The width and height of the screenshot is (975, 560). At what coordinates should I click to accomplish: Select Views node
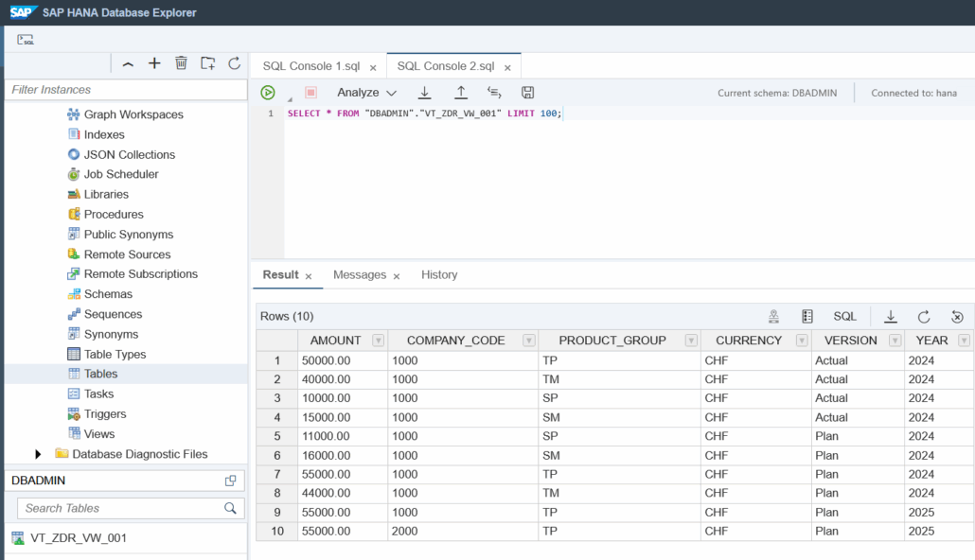point(99,434)
